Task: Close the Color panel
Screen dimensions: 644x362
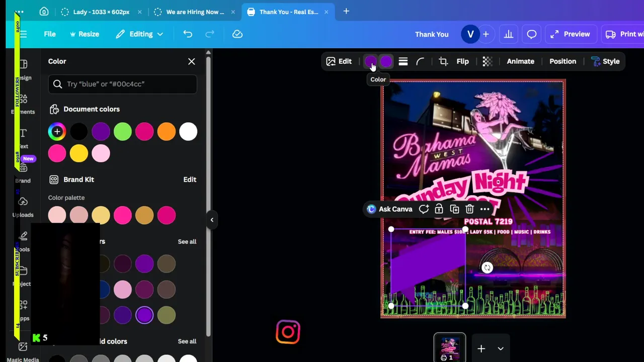Action: pyautogui.click(x=192, y=61)
